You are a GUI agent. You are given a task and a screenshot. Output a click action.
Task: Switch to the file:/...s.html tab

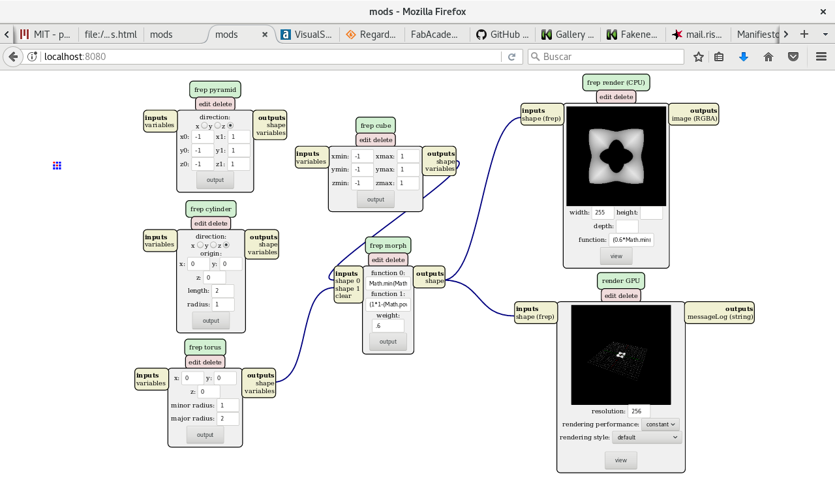coord(111,35)
